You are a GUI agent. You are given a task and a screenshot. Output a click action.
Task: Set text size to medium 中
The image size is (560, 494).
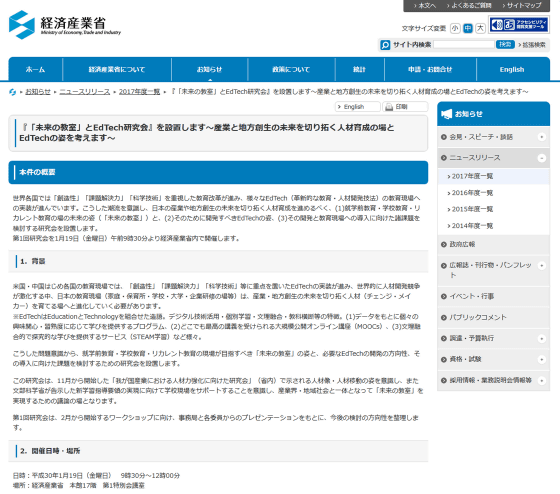468,28
